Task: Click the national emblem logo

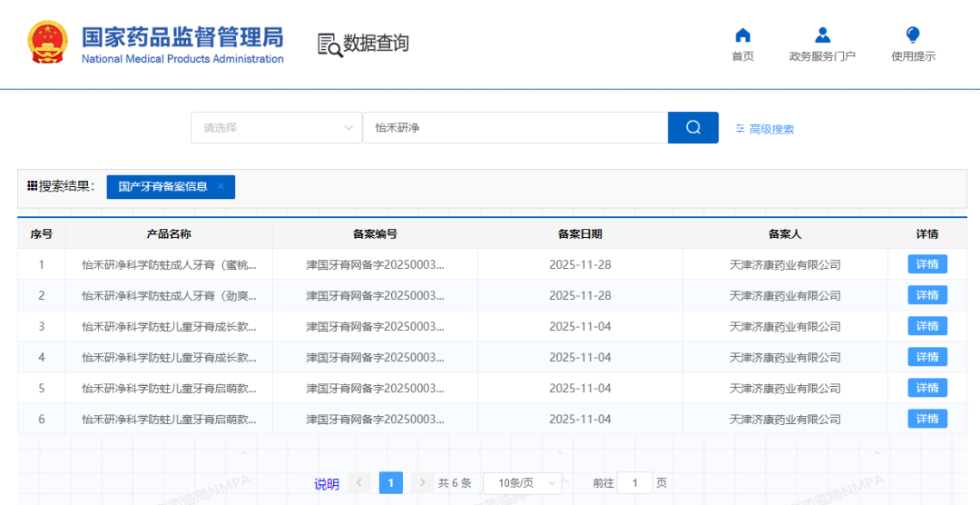Action: [47, 42]
